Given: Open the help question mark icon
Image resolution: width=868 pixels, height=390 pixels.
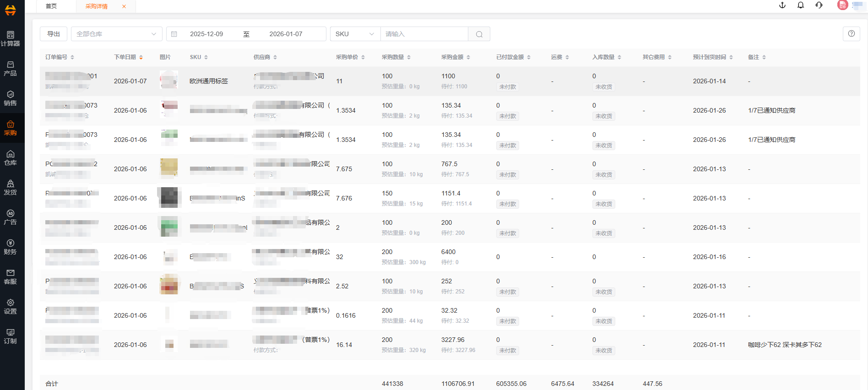Looking at the screenshot, I should (x=851, y=34).
